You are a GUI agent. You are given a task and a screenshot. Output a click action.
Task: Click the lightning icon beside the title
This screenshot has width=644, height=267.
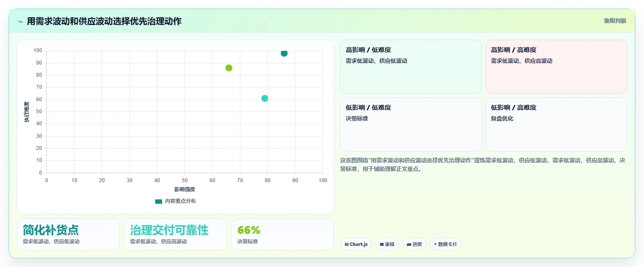click(20, 22)
